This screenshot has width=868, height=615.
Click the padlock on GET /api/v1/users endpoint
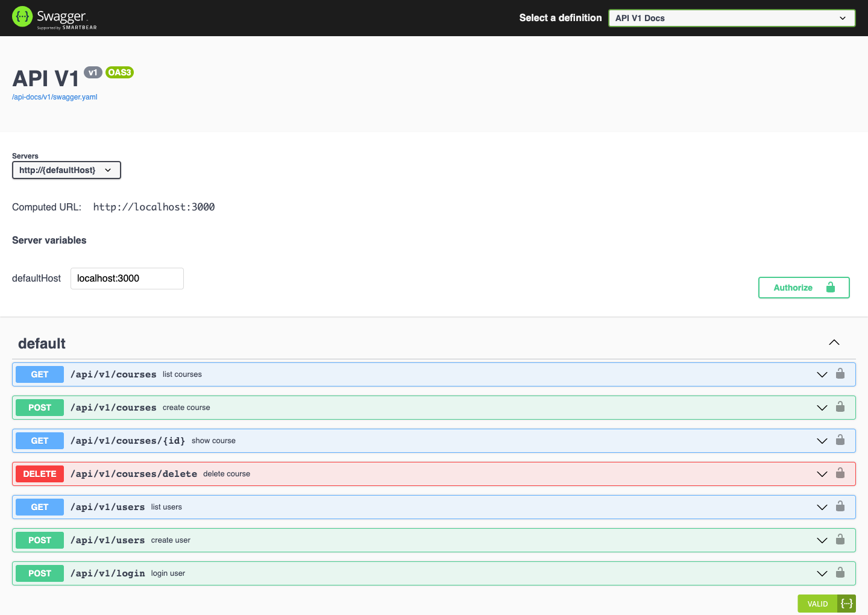point(840,506)
